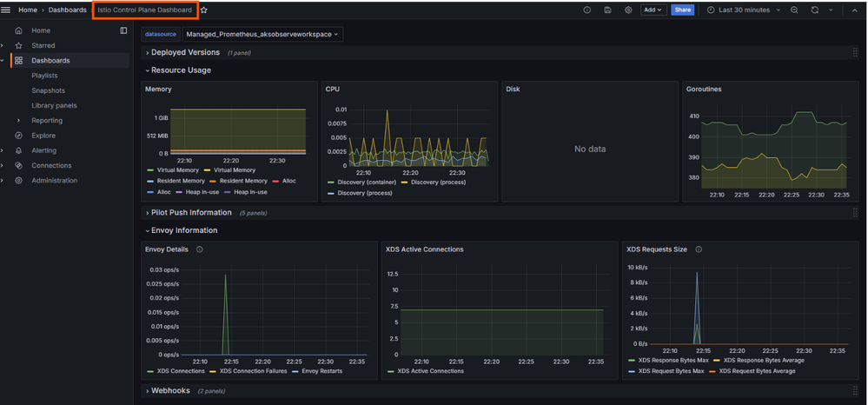Click the save dashboard icon
The height and width of the screenshot is (405, 868).
(607, 10)
